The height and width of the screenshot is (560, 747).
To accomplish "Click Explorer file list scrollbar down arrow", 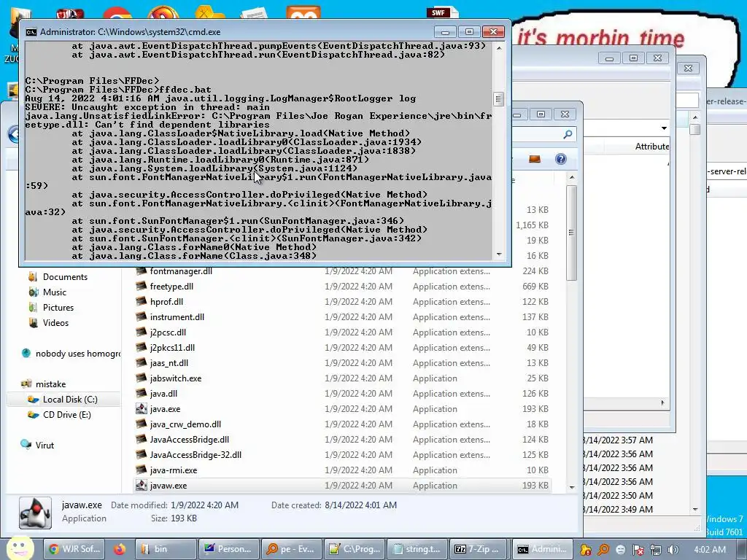I will (x=572, y=488).
